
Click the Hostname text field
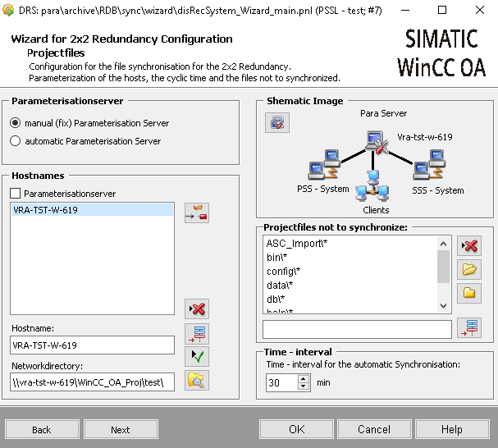(92, 345)
